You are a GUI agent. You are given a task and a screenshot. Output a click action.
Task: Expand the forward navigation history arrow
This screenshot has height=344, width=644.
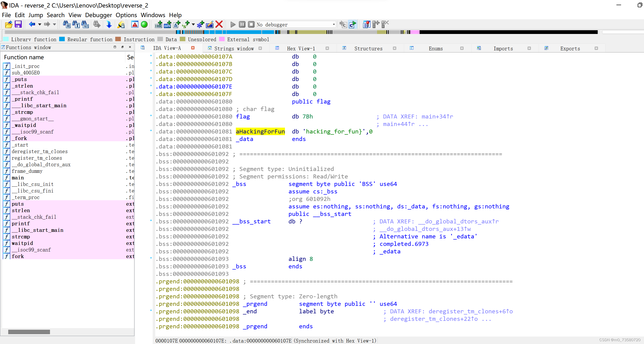[x=55, y=24]
